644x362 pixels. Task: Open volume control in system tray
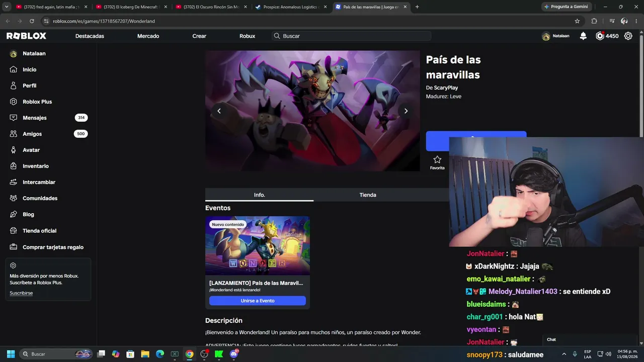click(x=608, y=354)
